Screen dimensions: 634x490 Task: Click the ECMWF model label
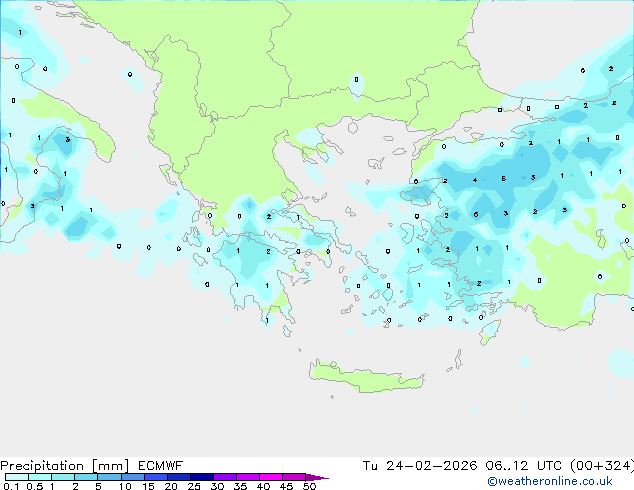pos(161,466)
